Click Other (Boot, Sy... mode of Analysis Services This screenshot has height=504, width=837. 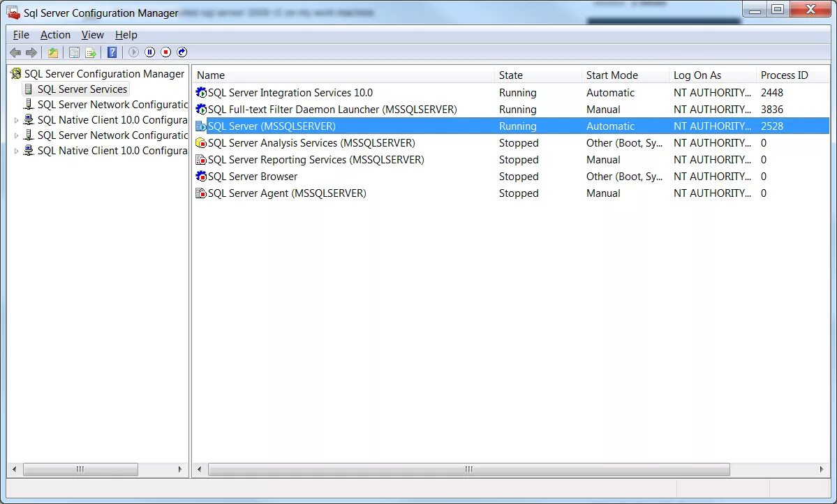624,143
